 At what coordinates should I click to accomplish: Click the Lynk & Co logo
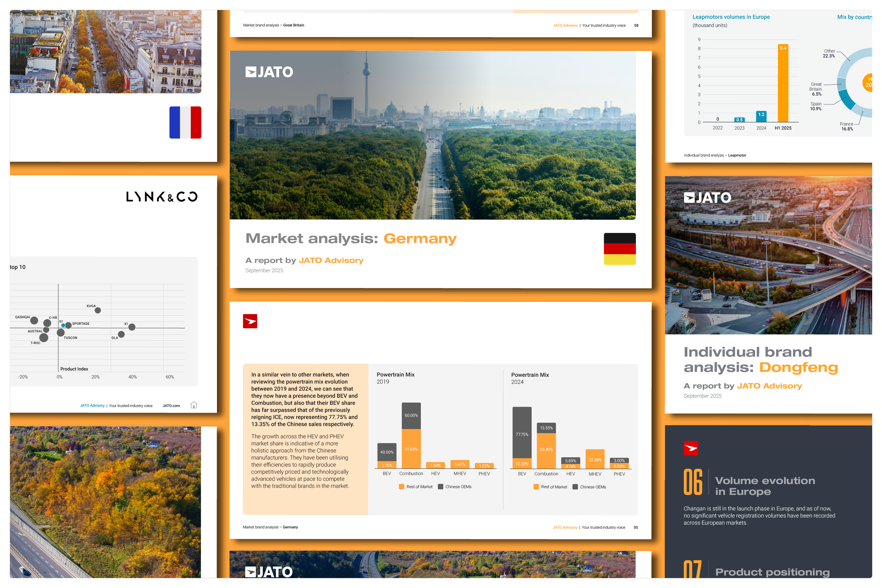click(x=162, y=197)
